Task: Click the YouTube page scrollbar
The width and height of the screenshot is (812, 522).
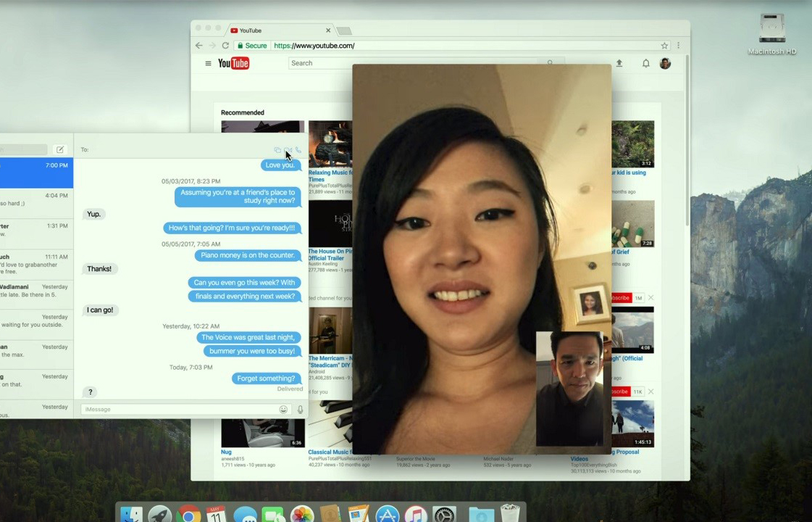Action: 687,140
